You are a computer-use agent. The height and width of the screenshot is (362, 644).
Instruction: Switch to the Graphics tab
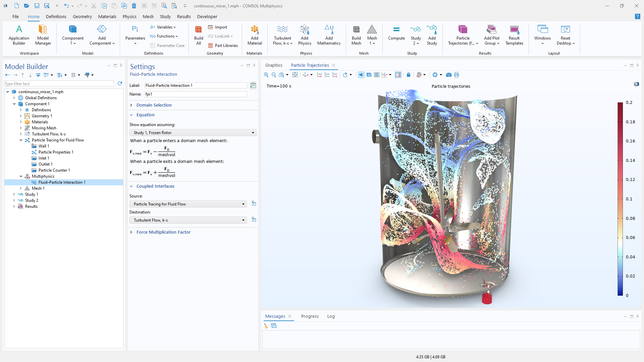click(274, 65)
